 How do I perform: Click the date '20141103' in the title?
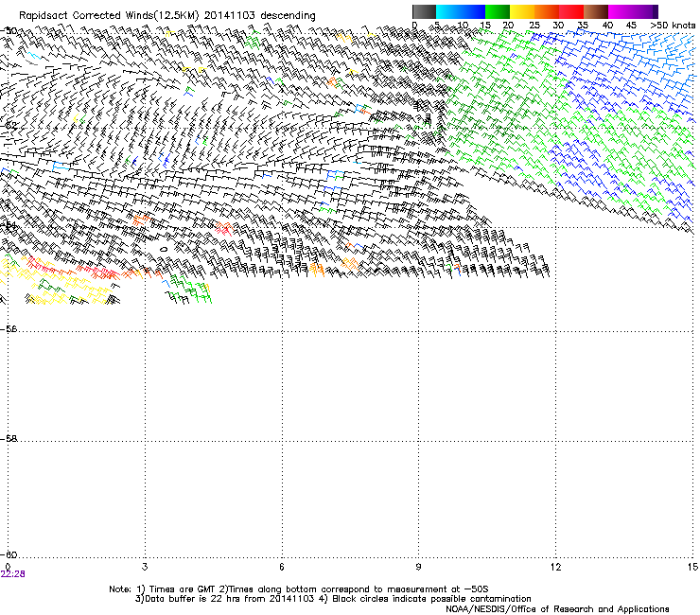pos(230,15)
